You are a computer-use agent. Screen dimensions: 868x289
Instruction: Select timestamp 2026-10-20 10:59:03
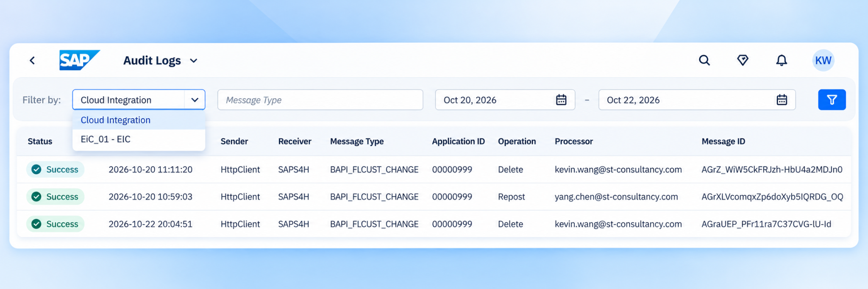150,197
